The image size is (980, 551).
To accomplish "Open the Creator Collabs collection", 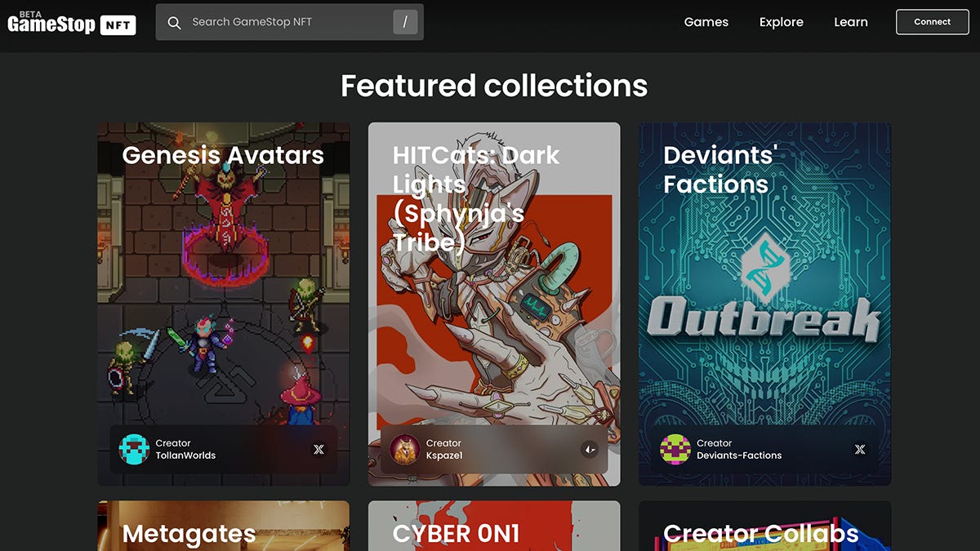I will [764, 527].
